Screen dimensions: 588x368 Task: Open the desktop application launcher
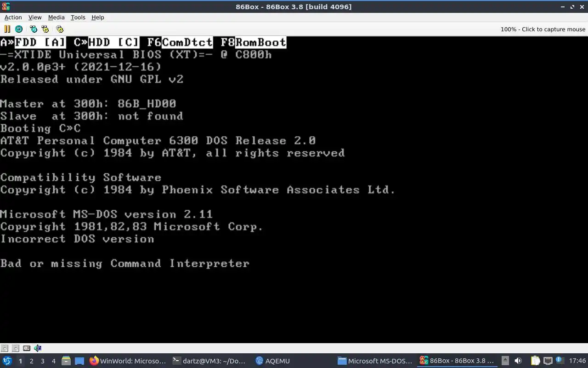[7, 361]
